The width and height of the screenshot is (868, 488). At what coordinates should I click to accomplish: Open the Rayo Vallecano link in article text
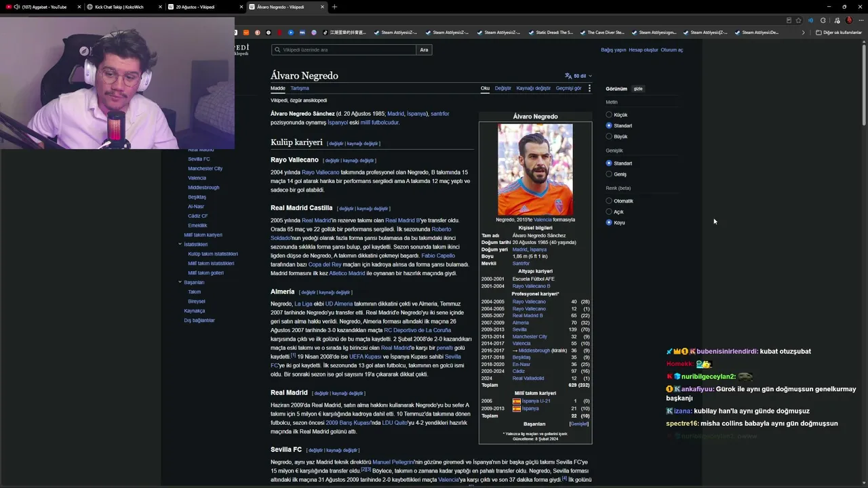[321, 173]
